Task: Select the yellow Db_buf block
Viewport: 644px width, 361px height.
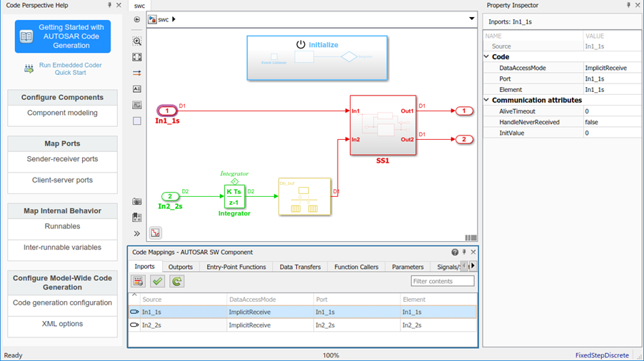Action: click(304, 196)
